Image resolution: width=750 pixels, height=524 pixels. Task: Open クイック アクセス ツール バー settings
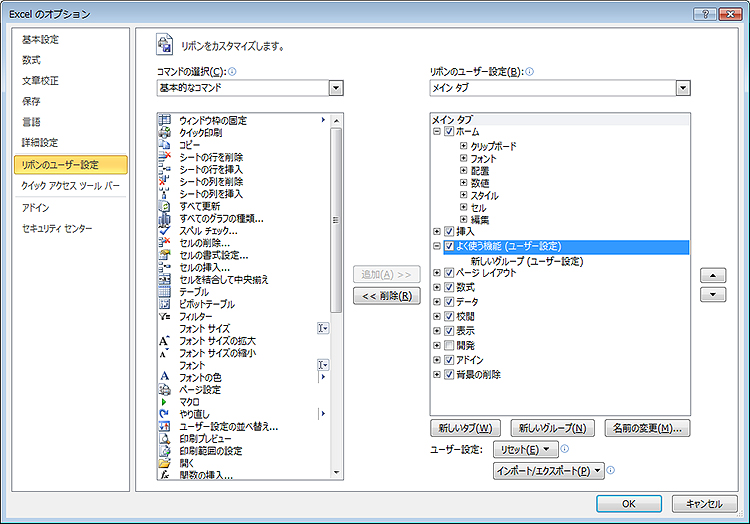coord(70,186)
